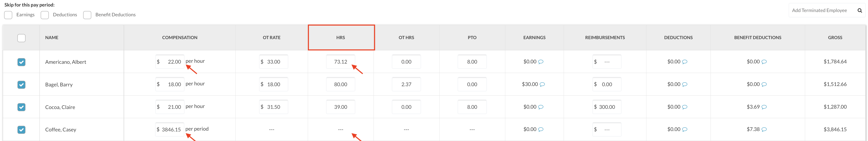This screenshot has width=868, height=141.
Task: Check the skip Earnings checkbox
Action: [8, 15]
